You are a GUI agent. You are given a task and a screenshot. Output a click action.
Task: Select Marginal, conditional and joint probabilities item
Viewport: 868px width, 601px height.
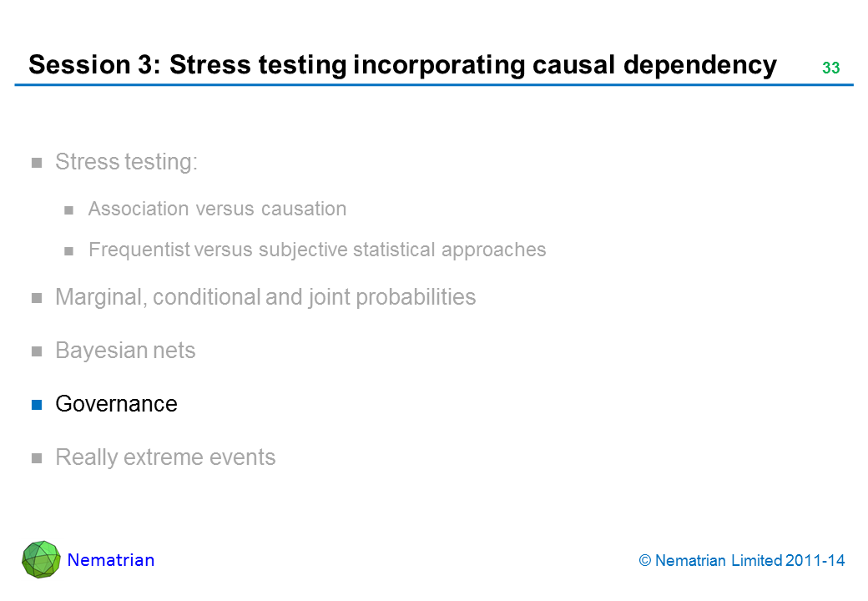(x=265, y=297)
